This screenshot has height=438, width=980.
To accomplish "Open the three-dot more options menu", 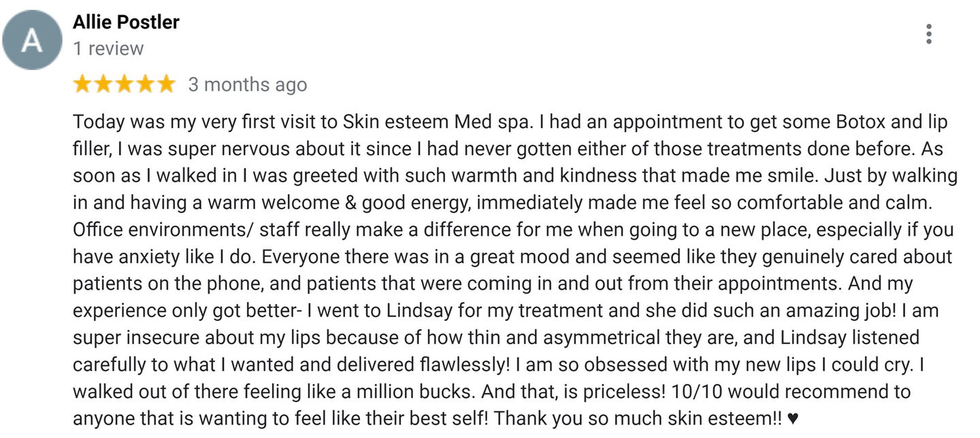I will (x=929, y=34).
